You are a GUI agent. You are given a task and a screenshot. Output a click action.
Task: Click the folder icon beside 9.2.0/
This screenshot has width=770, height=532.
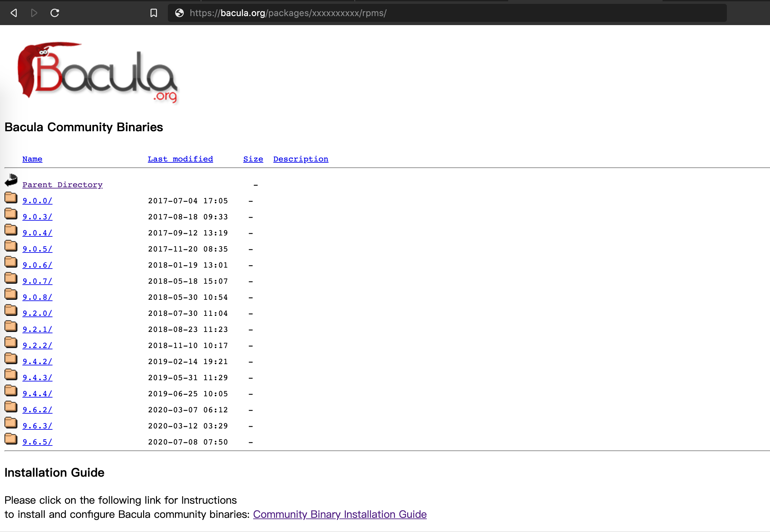click(11, 310)
